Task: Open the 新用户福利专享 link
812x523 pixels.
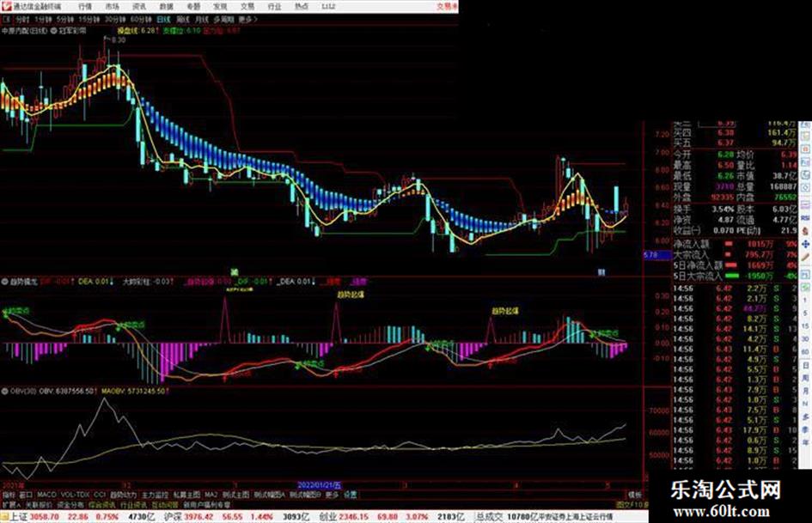Action: (206, 504)
